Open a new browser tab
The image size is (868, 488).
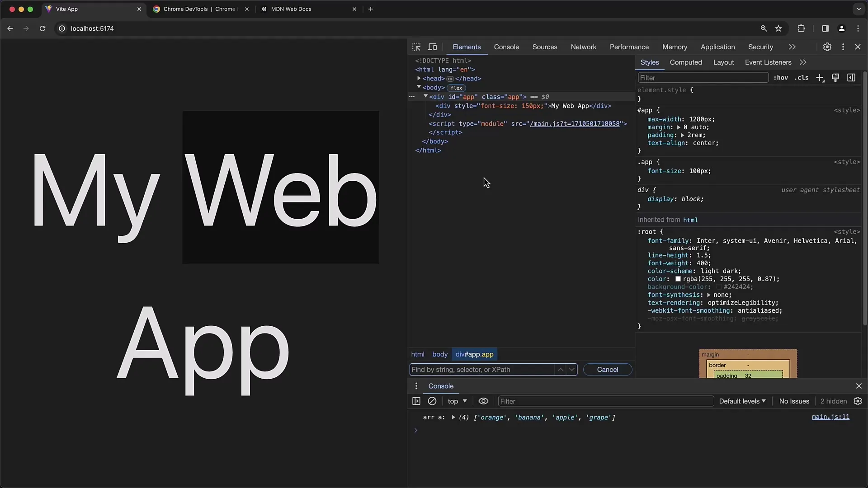pos(371,9)
